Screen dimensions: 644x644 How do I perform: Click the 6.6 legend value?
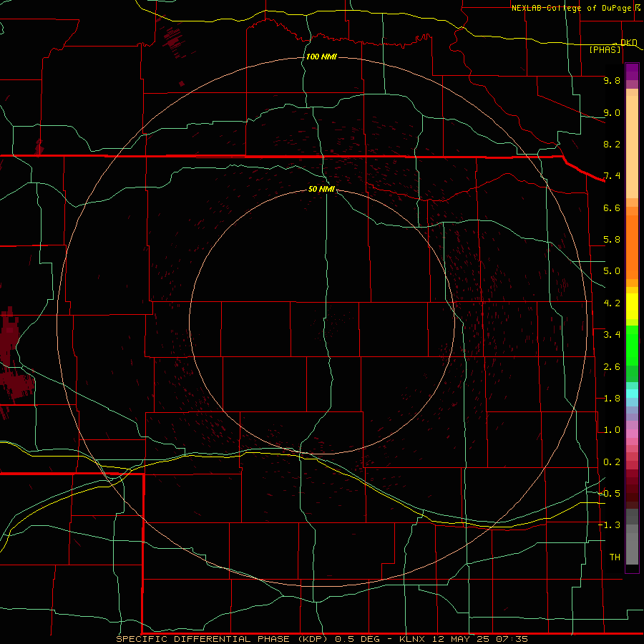click(612, 208)
